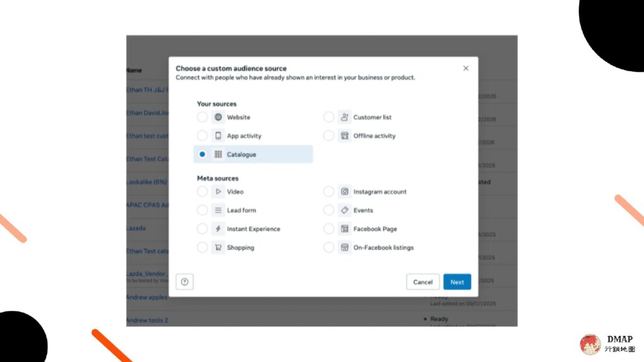Open Lazada audience in background list
Screen dimensions: 644x362
coord(136,228)
